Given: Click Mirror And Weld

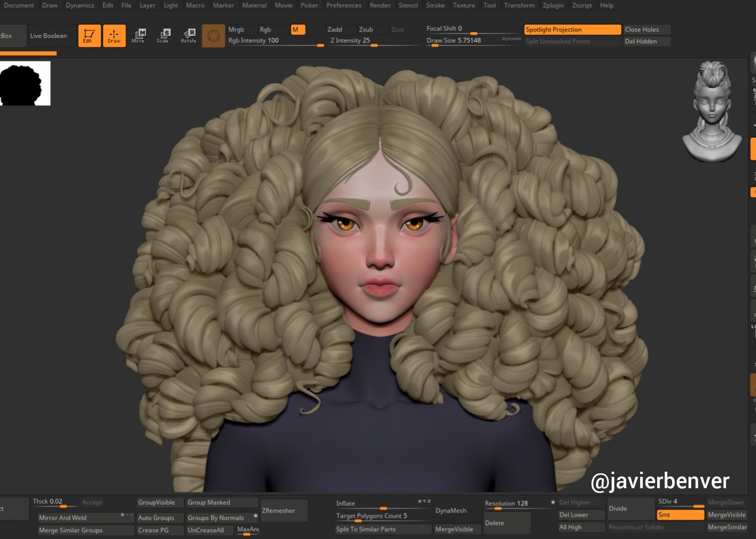Looking at the screenshot, I should 86,518.
